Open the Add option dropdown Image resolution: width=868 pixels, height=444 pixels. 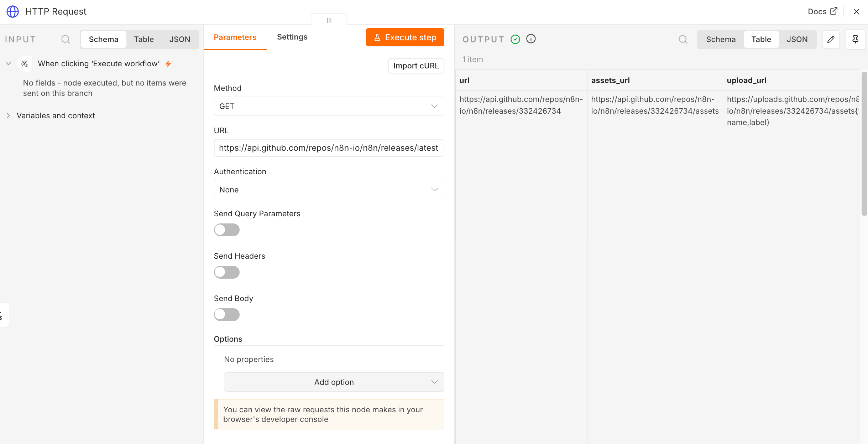[334, 382]
